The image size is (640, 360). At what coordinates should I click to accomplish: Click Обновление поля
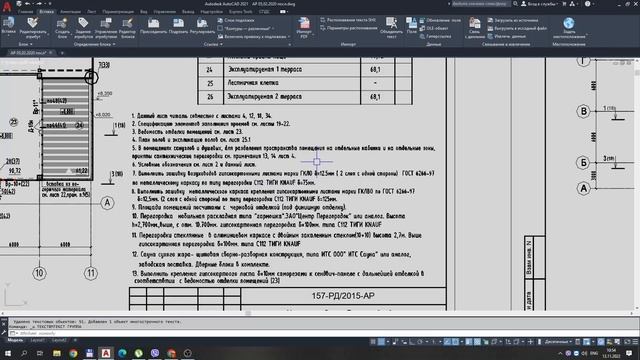click(x=440, y=20)
